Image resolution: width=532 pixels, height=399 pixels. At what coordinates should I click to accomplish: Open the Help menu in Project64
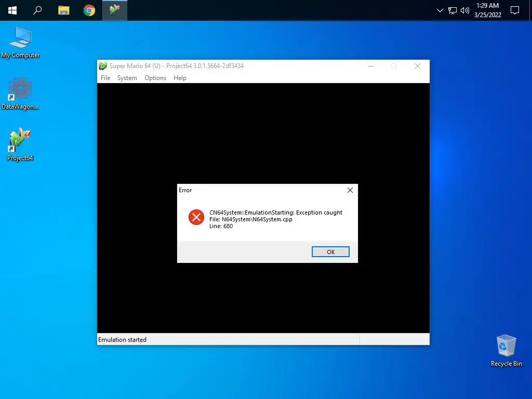tap(180, 78)
